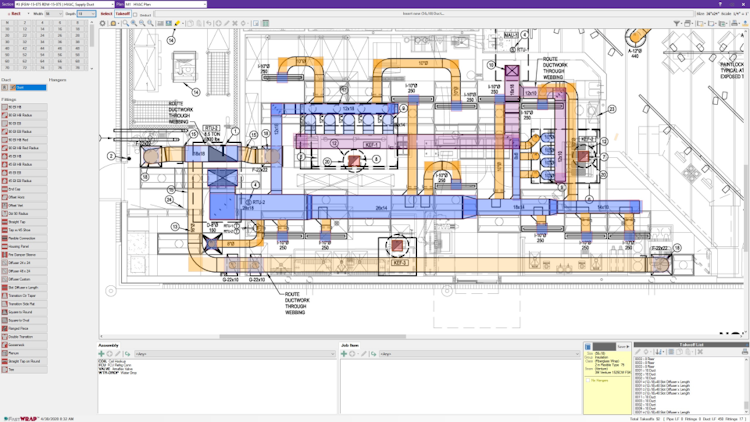Click the help question mark in title bar
Image resolution: width=750 pixels, height=422 pixels.
pyautogui.click(x=720, y=4)
